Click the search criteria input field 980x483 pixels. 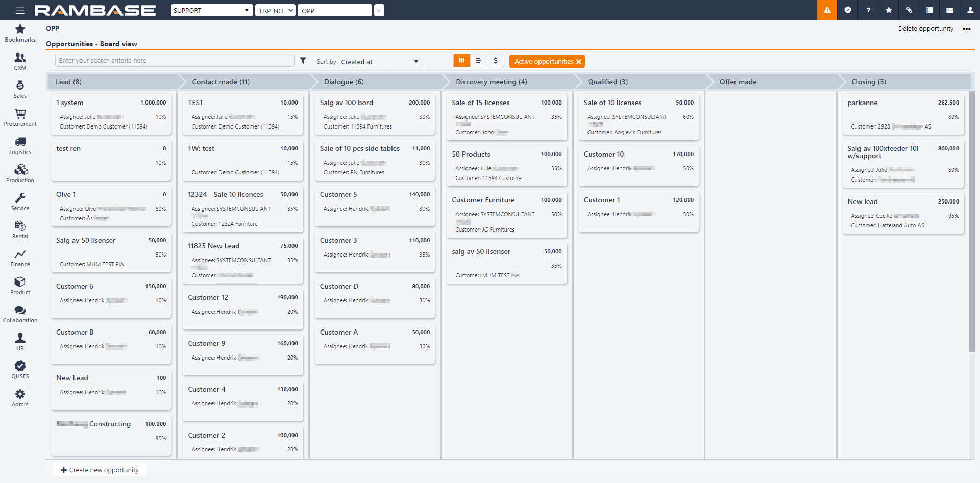point(175,60)
